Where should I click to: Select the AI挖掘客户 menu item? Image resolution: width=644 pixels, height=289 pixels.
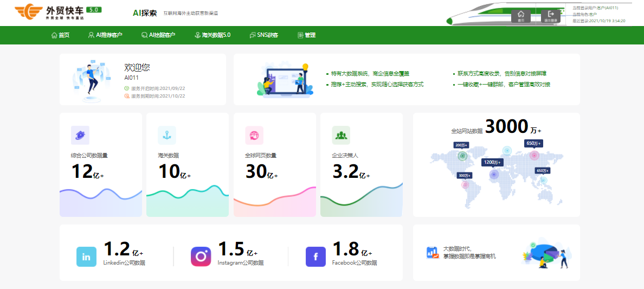click(158, 35)
